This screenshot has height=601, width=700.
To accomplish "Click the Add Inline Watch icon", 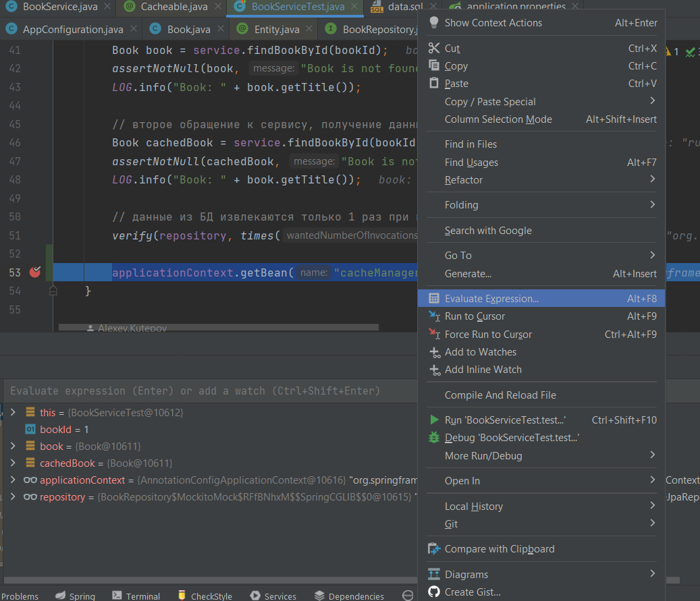I will [434, 370].
